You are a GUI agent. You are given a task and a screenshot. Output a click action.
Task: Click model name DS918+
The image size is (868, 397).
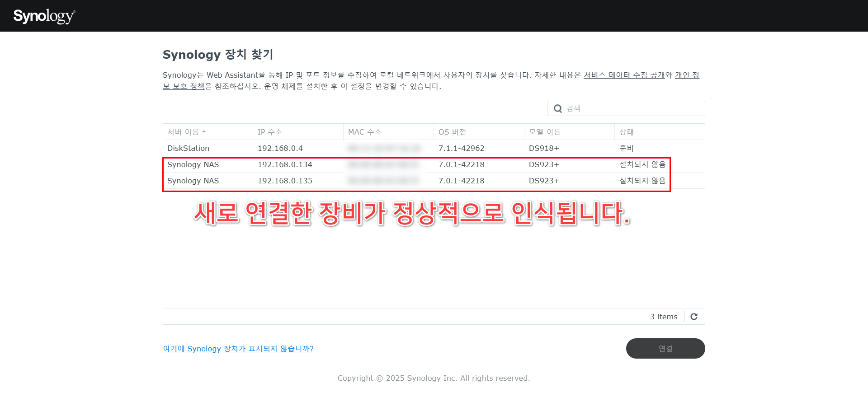click(x=544, y=148)
